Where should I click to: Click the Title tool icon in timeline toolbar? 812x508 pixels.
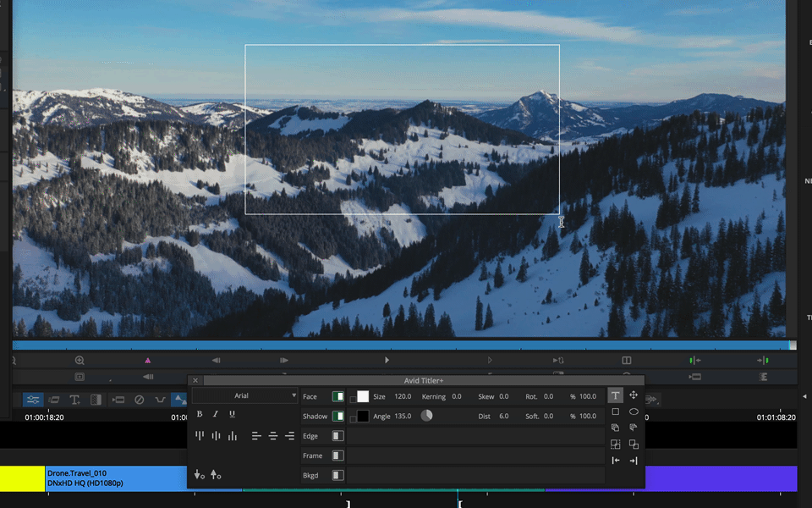(x=74, y=400)
